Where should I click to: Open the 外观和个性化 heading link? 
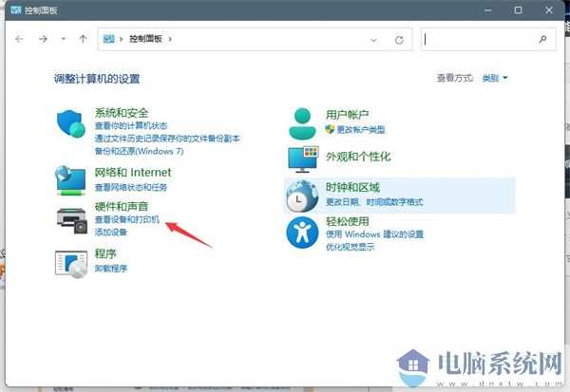click(358, 157)
